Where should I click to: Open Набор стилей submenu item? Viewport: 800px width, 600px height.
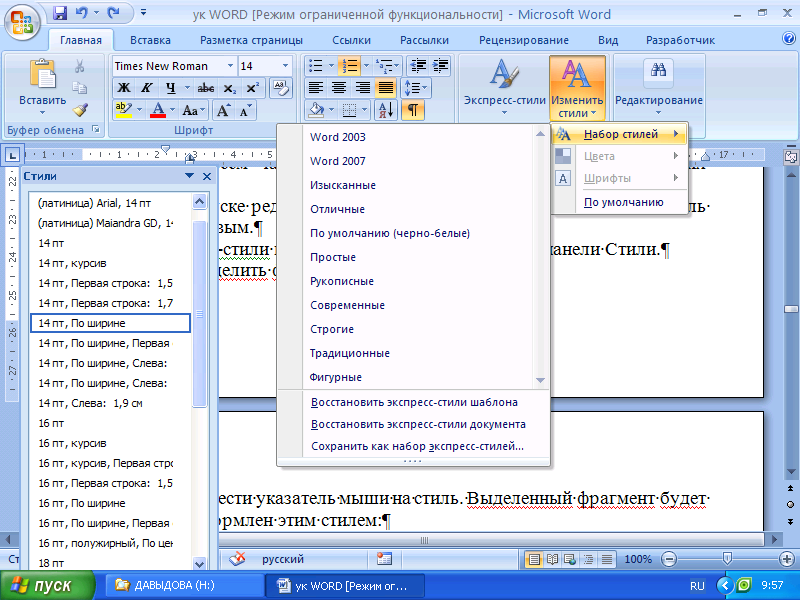pos(619,134)
